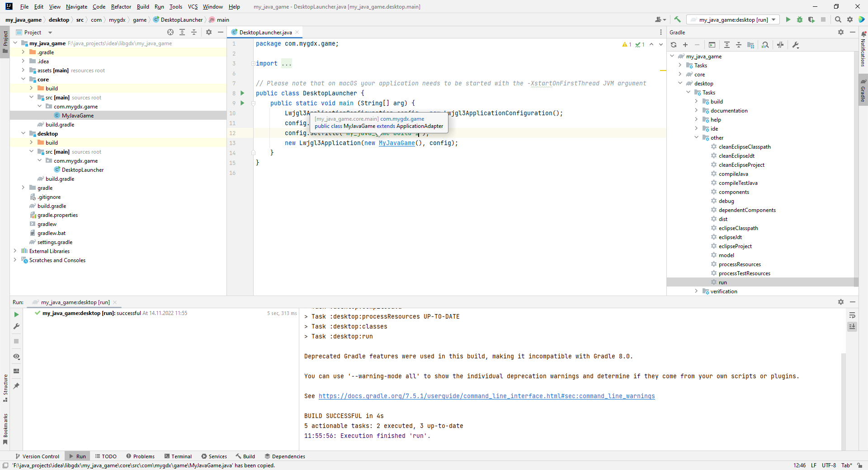The image size is (868, 470).
Task: Expand the verification task group
Action: coord(696,291)
